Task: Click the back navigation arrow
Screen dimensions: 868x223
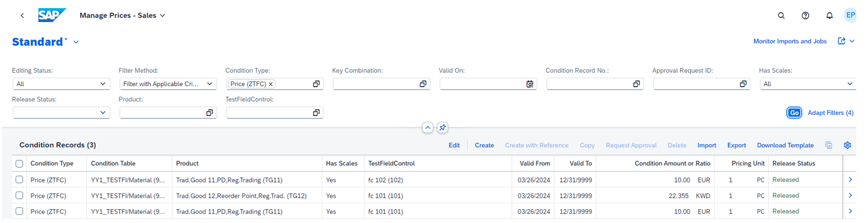Action: pyautogui.click(x=22, y=16)
